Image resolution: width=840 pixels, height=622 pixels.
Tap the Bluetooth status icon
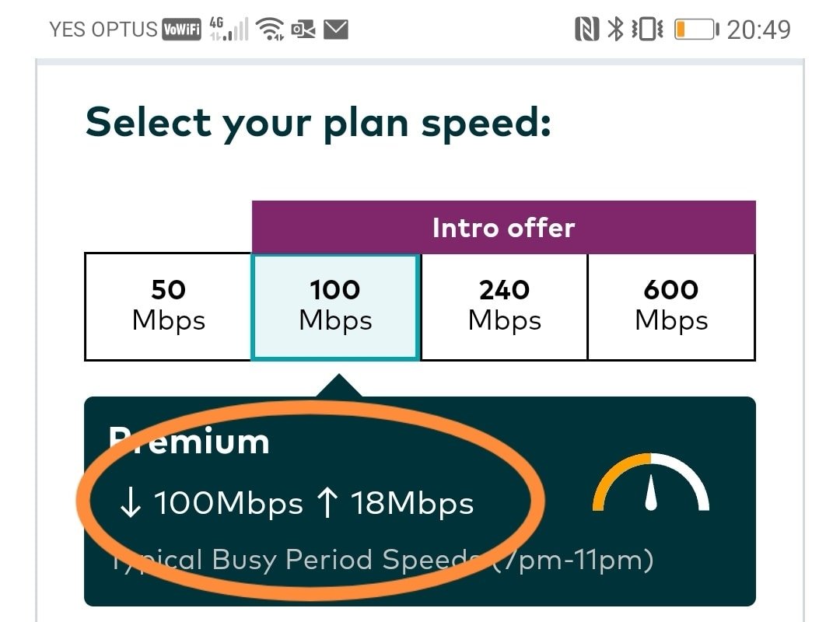(x=616, y=30)
